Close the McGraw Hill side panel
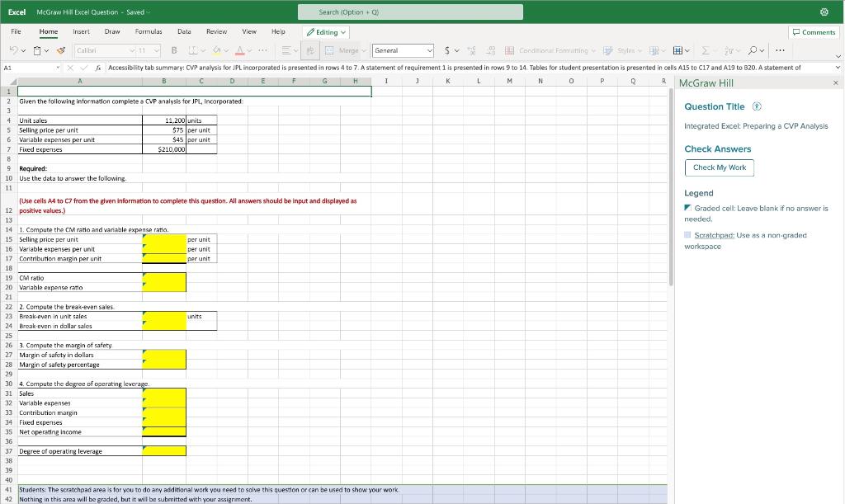This screenshot has height=504, width=845. [x=835, y=83]
